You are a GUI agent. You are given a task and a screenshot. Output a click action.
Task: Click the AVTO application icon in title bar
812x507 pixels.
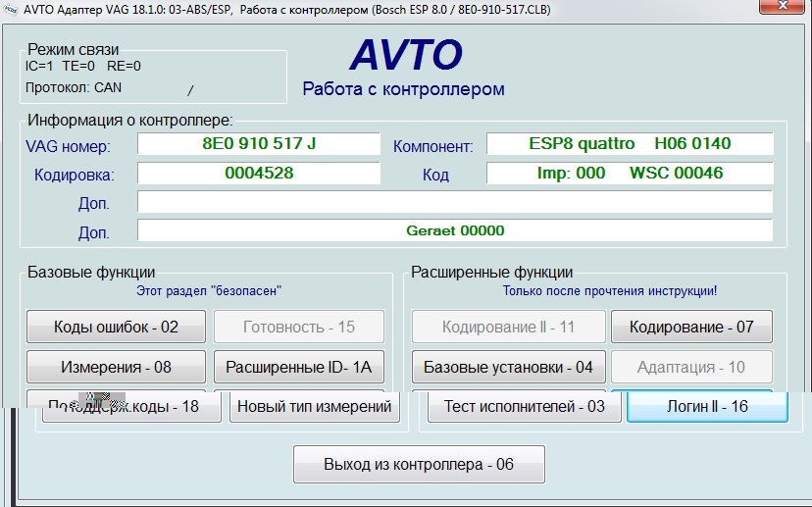[x=10, y=8]
